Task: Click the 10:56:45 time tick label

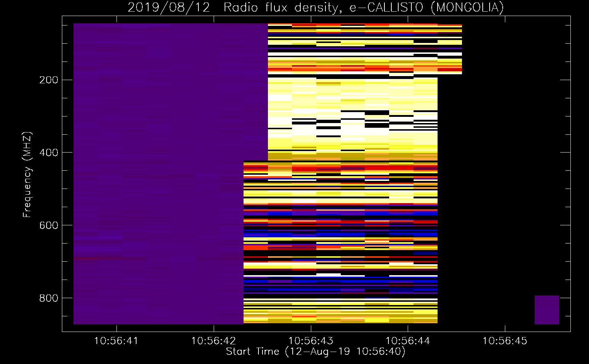Action: click(505, 341)
